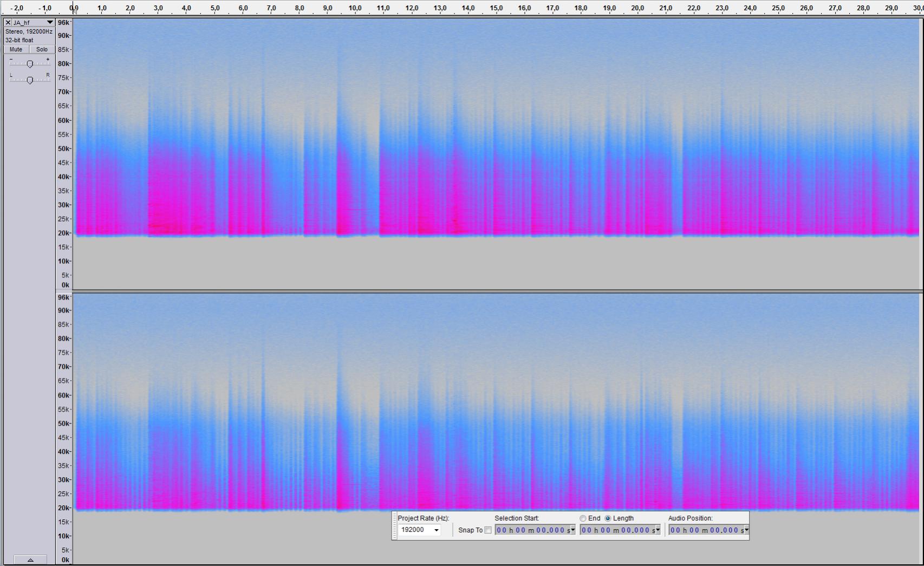This screenshot has width=924, height=566.
Task: Open the Audio Position format arrow
Action: pos(747,530)
